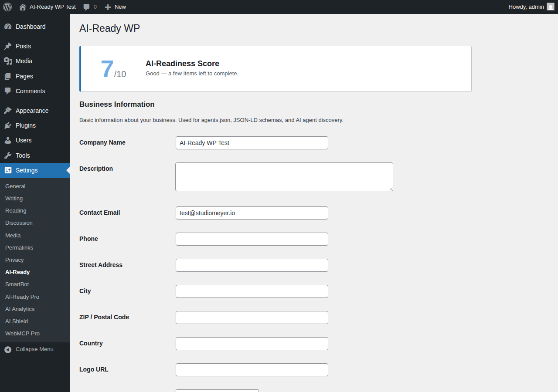
Task: Click the Pages icon in sidebar
Action: [x=8, y=76]
